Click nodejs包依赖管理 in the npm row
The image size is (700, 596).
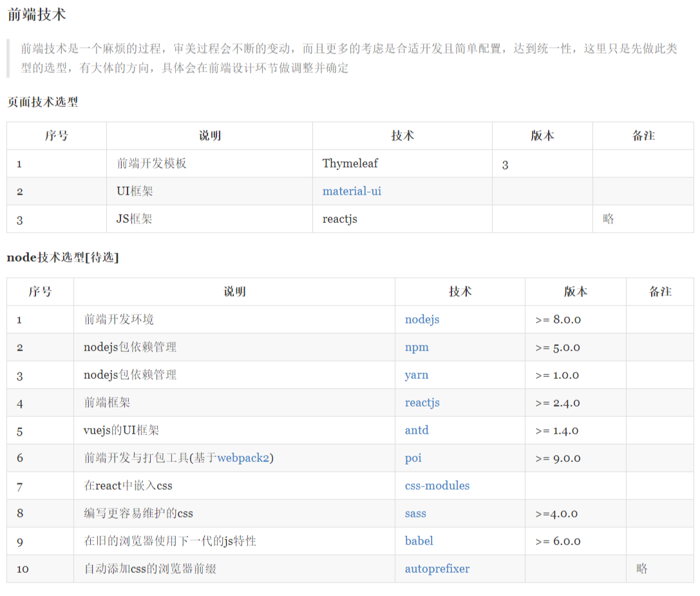point(130,347)
